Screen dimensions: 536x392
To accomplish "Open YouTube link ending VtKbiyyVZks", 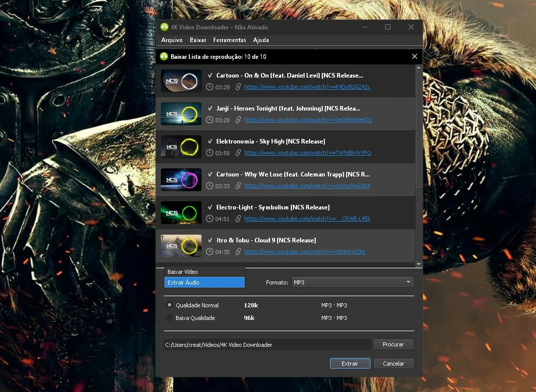I will pos(305,252).
